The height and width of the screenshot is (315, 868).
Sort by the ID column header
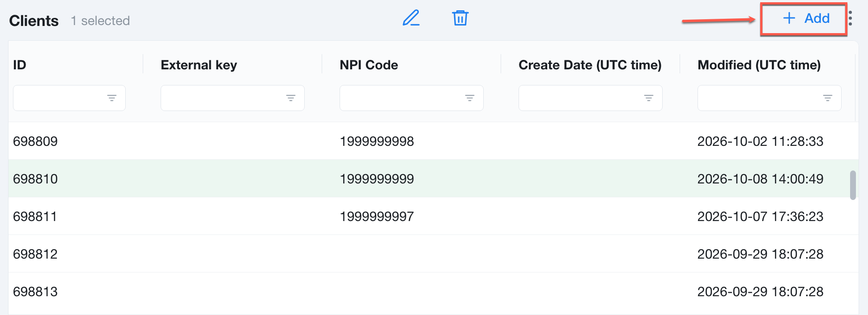tap(20, 65)
